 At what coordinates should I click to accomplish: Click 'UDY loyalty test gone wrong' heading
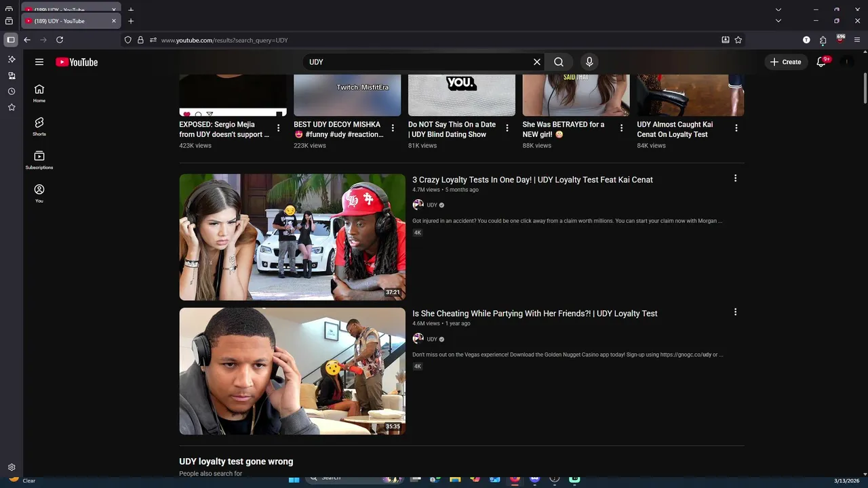(236, 462)
